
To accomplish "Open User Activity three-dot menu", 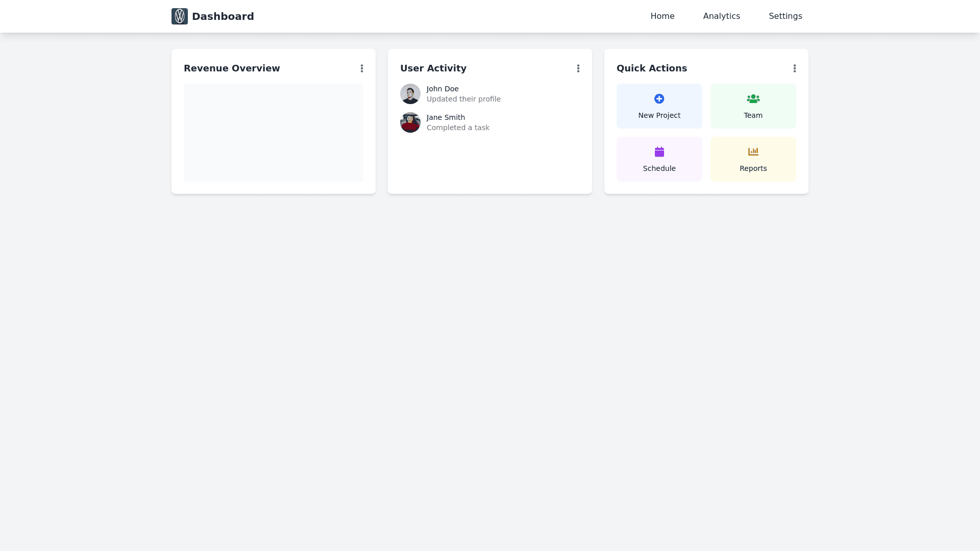I will pos(578,68).
